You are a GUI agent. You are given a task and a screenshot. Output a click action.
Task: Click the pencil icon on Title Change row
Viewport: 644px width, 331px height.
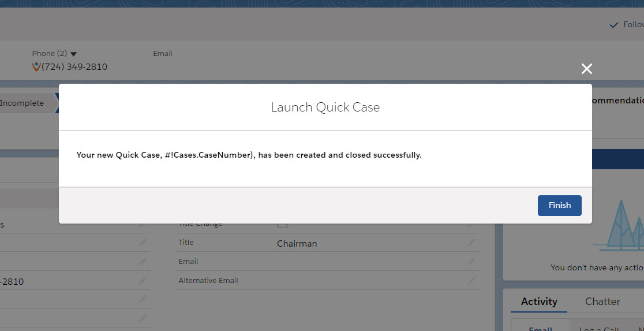pos(472,225)
